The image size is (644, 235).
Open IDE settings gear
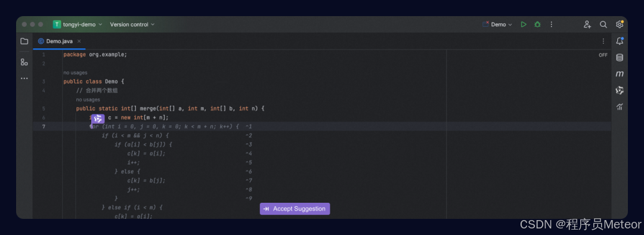pos(620,24)
